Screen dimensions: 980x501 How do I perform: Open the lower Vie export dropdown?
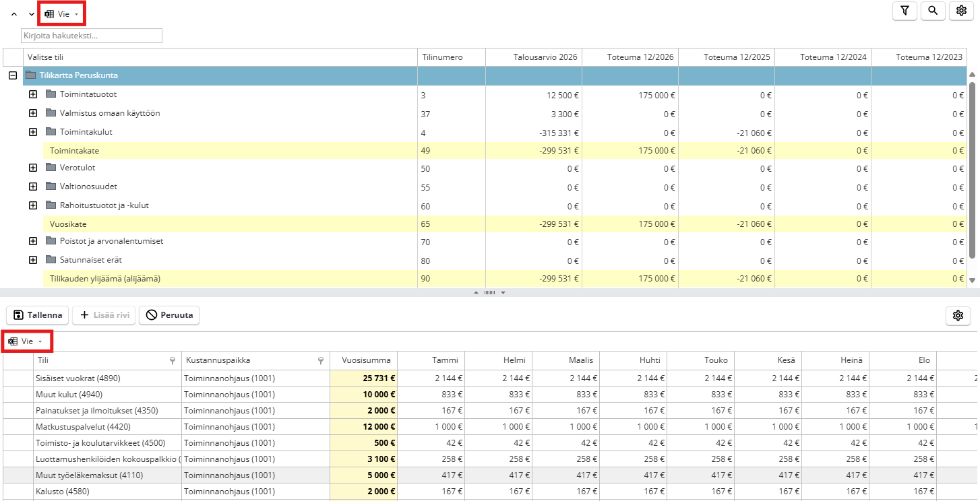(26, 341)
